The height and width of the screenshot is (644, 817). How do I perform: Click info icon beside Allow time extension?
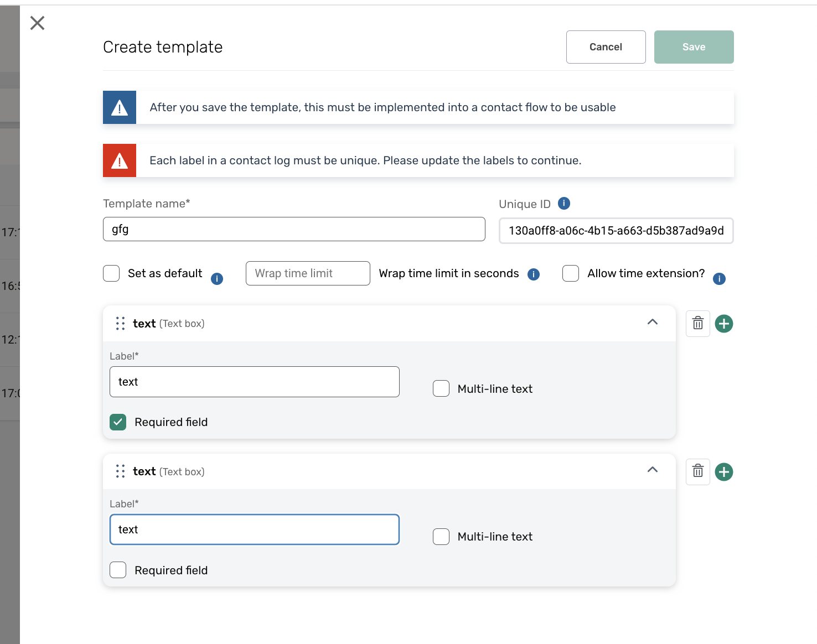point(719,279)
